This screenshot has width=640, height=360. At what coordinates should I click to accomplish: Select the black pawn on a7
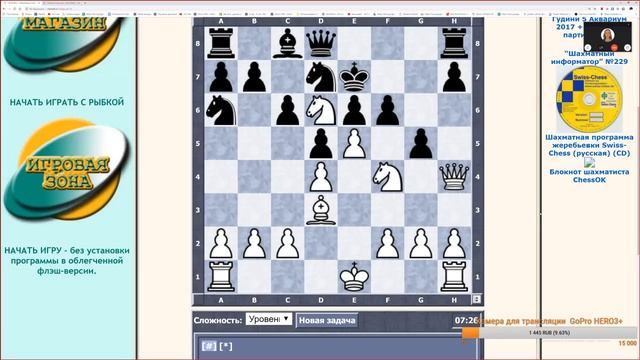coord(221,77)
